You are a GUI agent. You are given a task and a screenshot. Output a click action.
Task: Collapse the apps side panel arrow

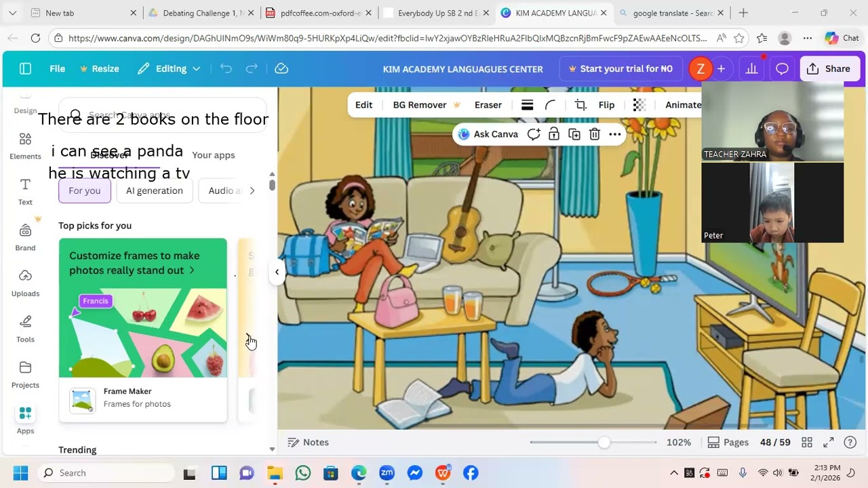pos(277,272)
